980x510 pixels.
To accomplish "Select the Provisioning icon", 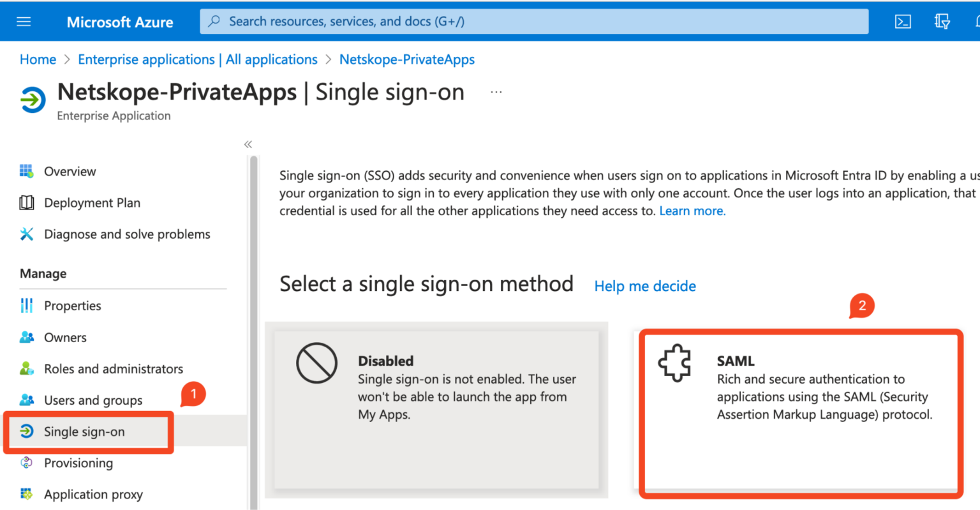I will tap(26, 463).
